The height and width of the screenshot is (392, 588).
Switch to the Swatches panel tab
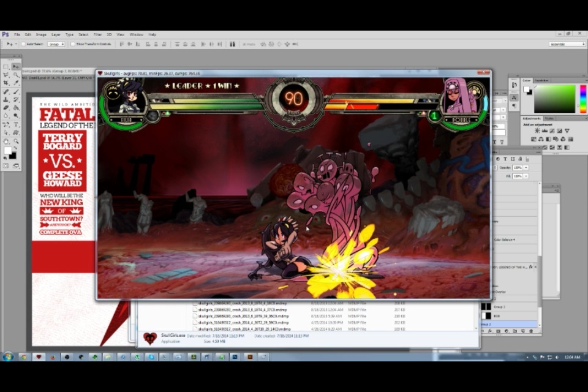(x=541, y=80)
